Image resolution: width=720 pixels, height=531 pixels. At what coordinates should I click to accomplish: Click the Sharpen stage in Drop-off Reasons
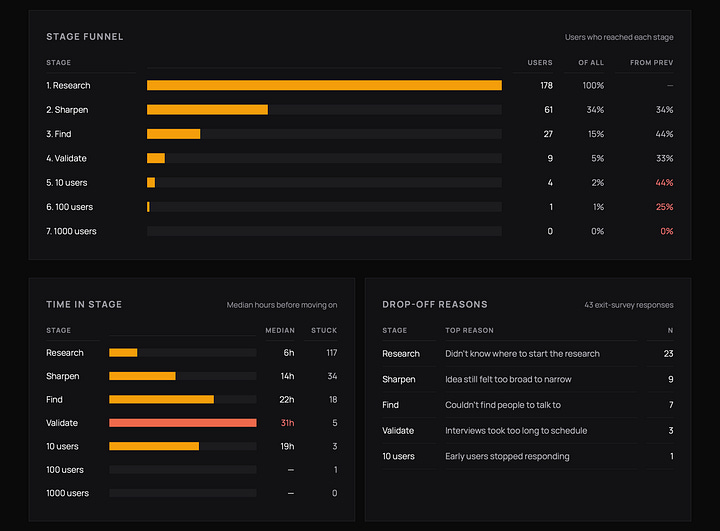tap(399, 379)
